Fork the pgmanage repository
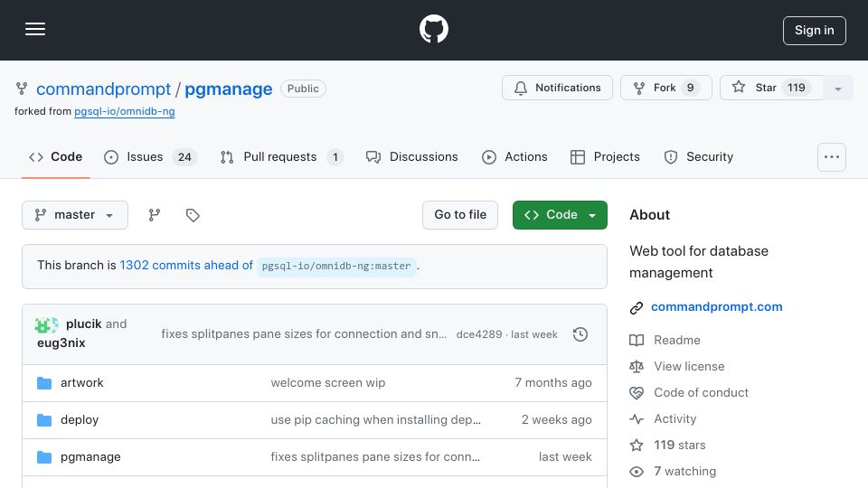The width and height of the screenshot is (868, 488). tap(666, 88)
